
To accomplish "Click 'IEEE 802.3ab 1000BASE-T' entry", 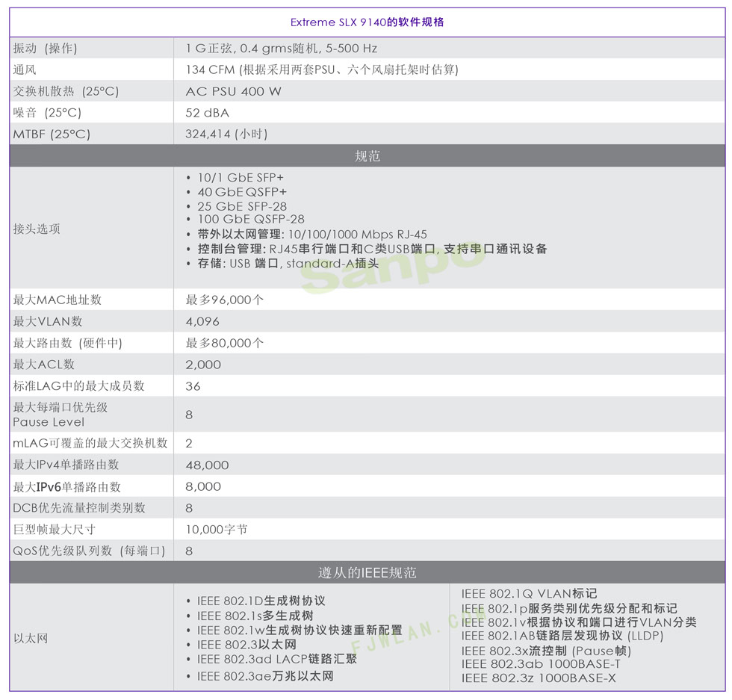I will (541, 663).
